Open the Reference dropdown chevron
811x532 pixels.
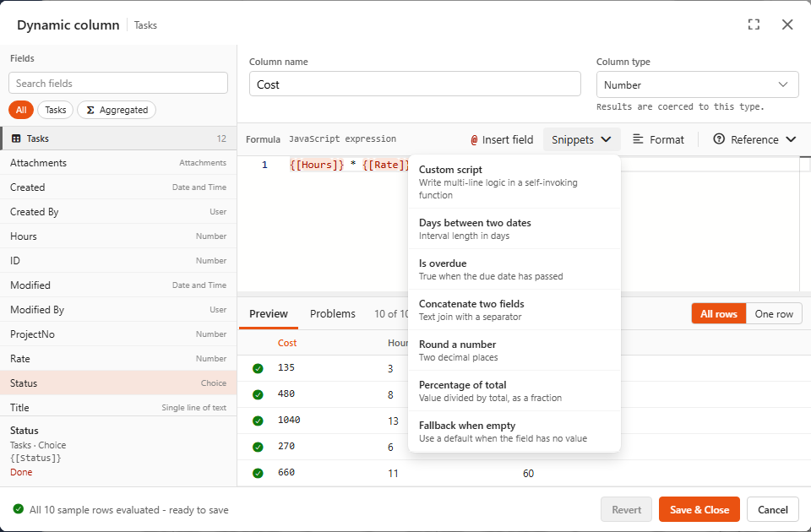(x=791, y=139)
